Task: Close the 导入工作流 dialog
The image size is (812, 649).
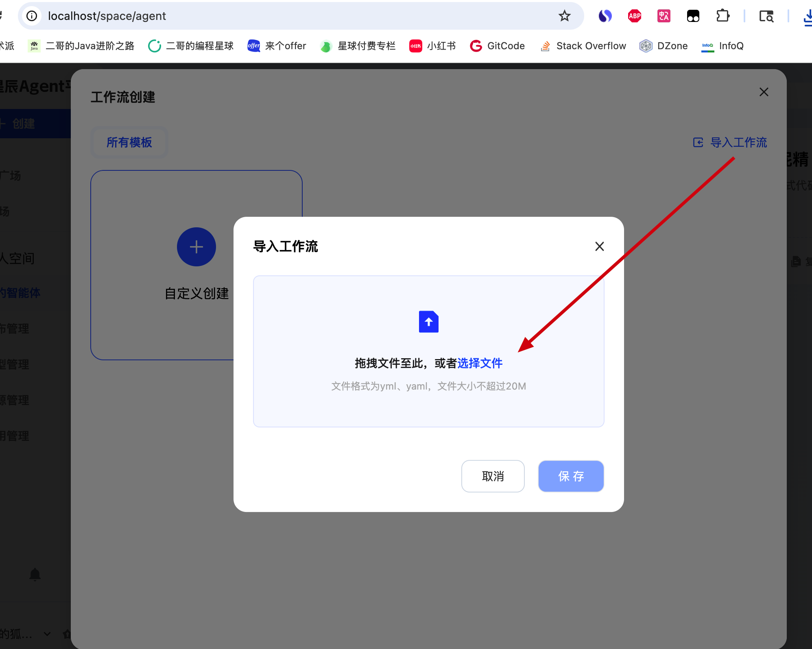Action: [x=599, y=246]
